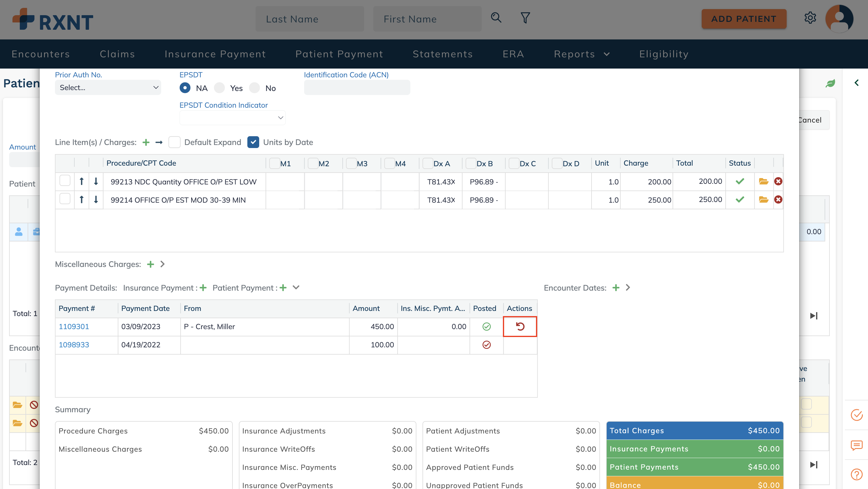Viewport: 868px width, 489px height.
Task: Add an insurance payment
Action: coord(203,288)
